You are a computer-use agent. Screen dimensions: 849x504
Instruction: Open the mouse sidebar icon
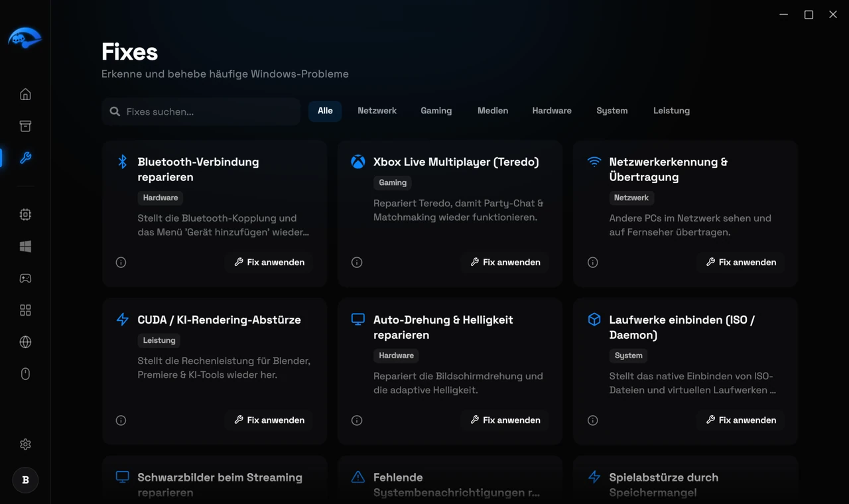(x=25, y=374)
